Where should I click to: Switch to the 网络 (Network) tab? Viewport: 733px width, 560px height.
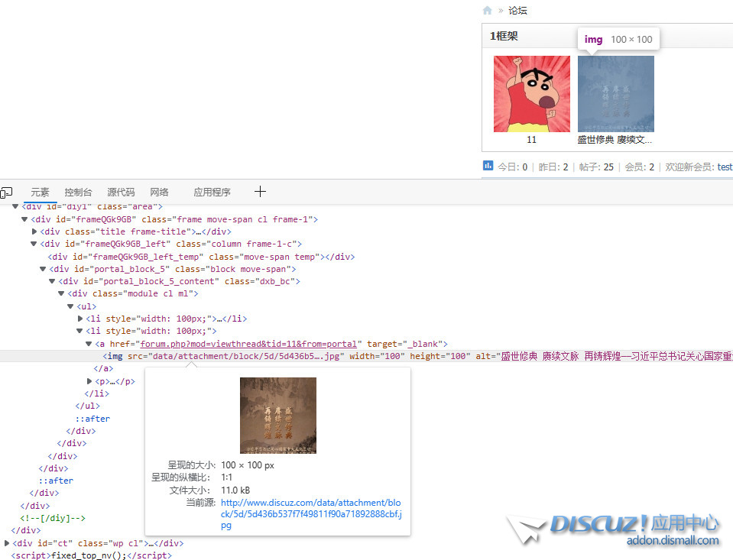(159, 193)
